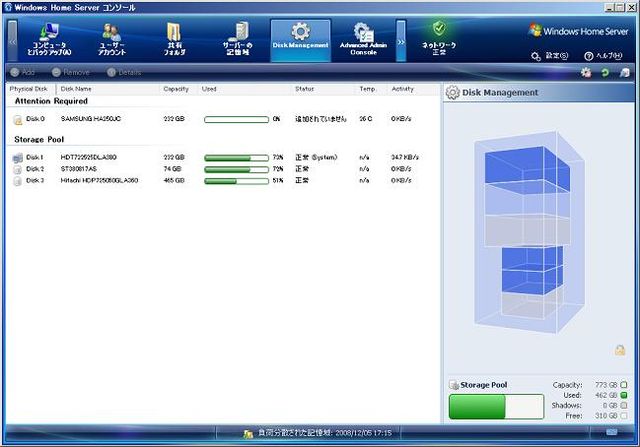Select Disk 3 Hitachi drive icon
640x447 pixels.
click(x=17, y=181)
